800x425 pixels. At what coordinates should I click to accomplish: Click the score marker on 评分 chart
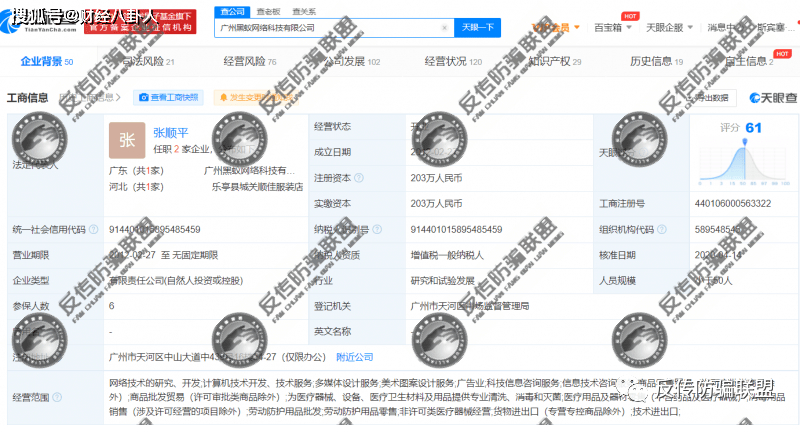(x=745, y=141)
